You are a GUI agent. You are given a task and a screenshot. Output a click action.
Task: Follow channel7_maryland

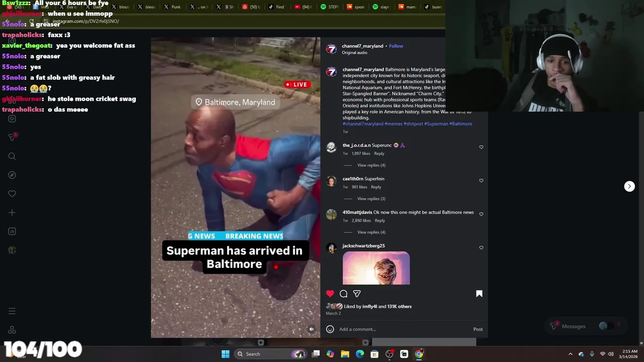pyautogui.click(x=396, y=46)
